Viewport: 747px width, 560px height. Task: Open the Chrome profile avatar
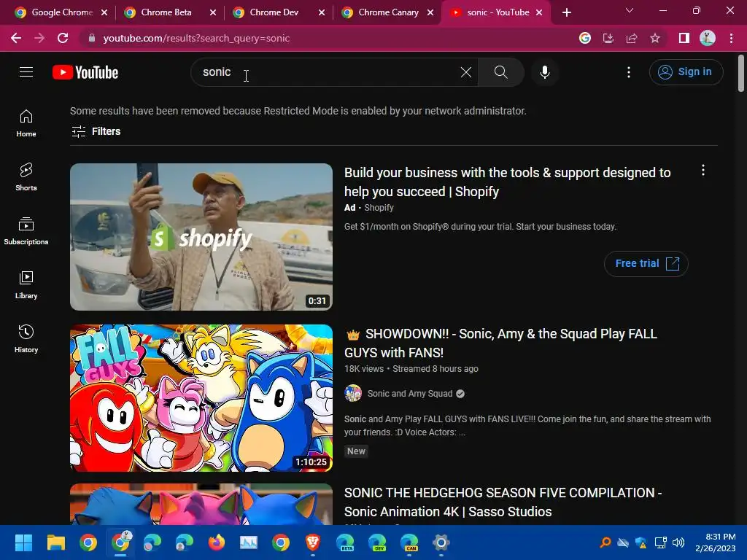(x=708, y=38)
